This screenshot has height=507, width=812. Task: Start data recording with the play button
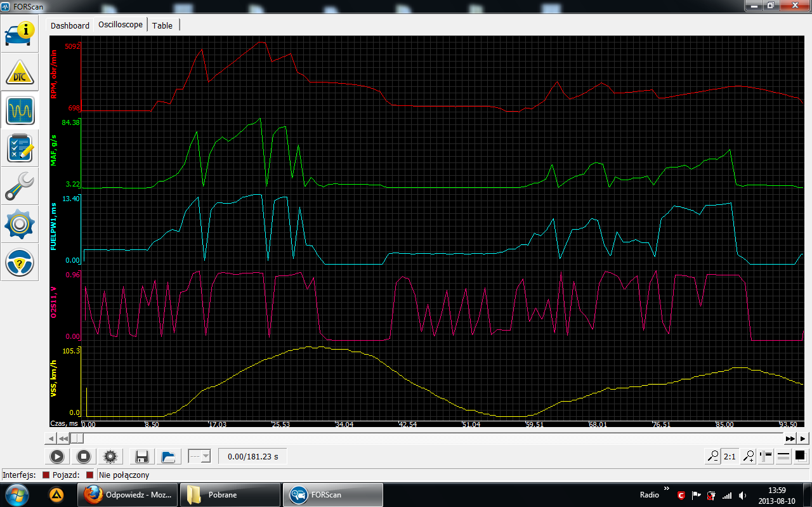pos(56,456)
